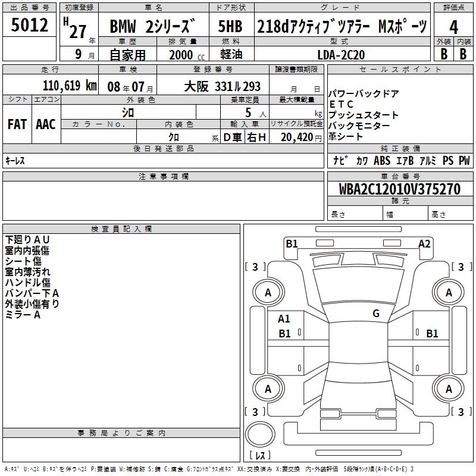Image resolution: width=476 pixels, height=476 pixels.
Task: Click the 5HB door shape field
Action: point(230,27)
